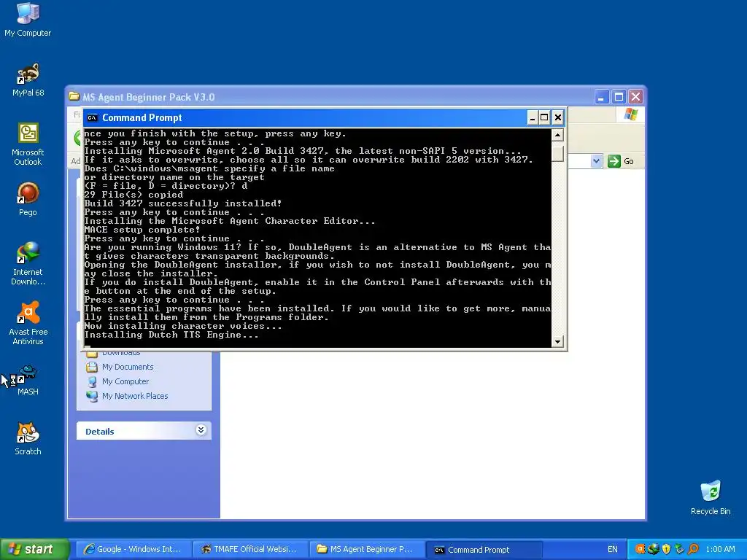
Task: Click the magnifier tray icon
Action: coord(693,549)
